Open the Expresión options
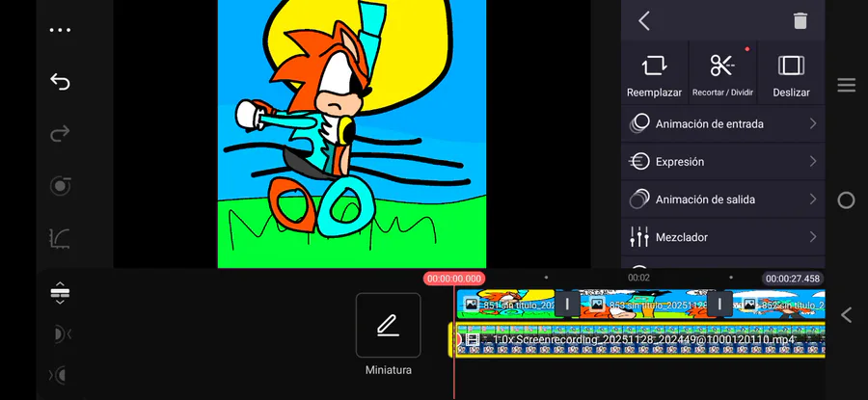Screen dimensions: 868x400 point(723,162)
